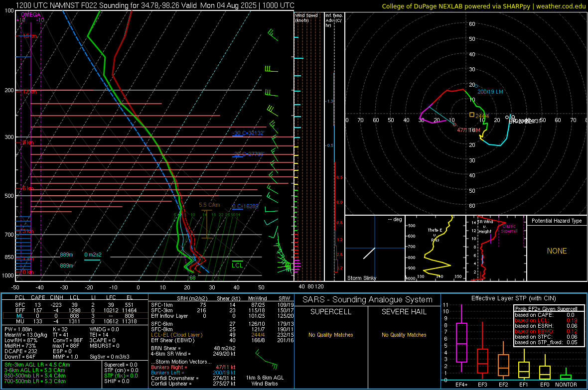Click the Potential Hazard Type header

557,221
